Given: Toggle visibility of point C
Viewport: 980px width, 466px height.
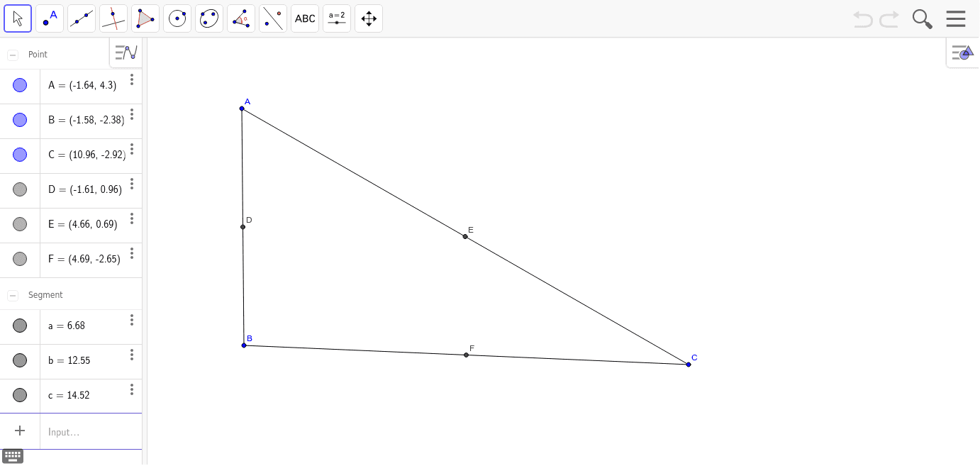Looking at the screenshot, I should coord(20,155).
